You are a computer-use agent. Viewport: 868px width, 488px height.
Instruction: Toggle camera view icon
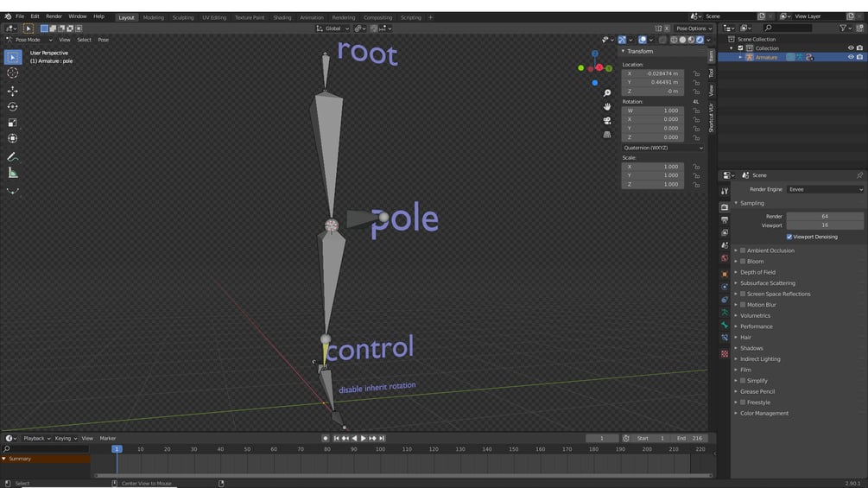point(607,121)
